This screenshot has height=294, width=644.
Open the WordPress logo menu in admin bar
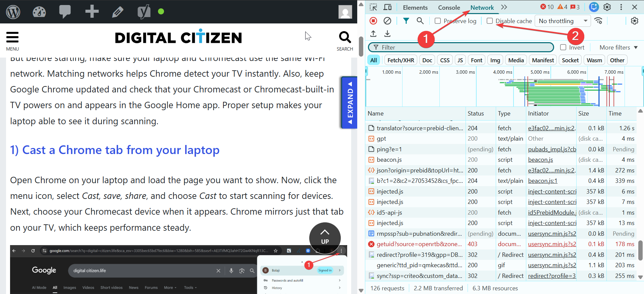click(x=13, y=12)
